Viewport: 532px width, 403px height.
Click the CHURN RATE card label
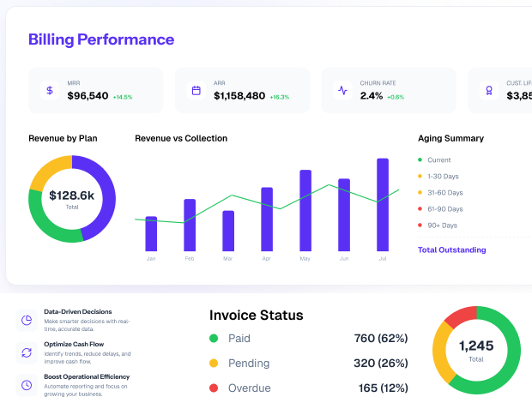click(x=378, y=83)
